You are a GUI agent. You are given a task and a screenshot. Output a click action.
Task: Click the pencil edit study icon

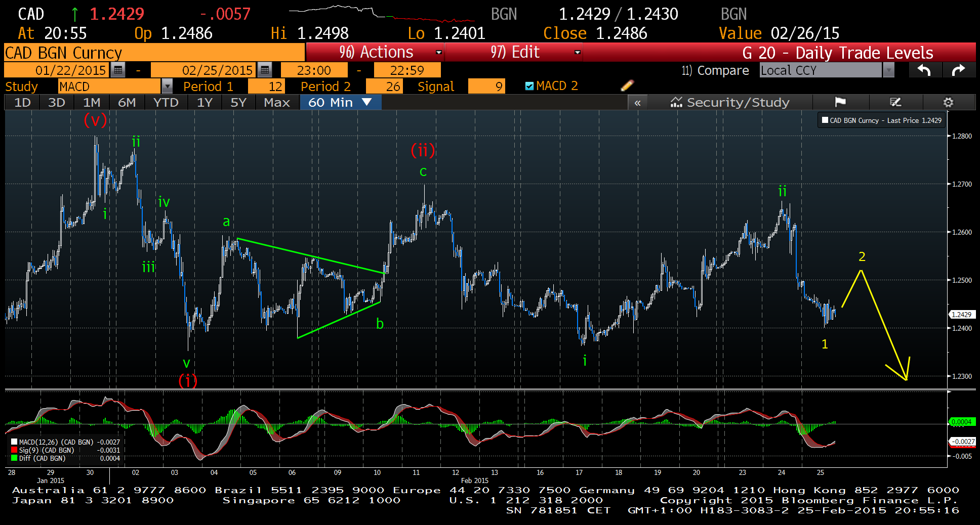pos(627,85)
